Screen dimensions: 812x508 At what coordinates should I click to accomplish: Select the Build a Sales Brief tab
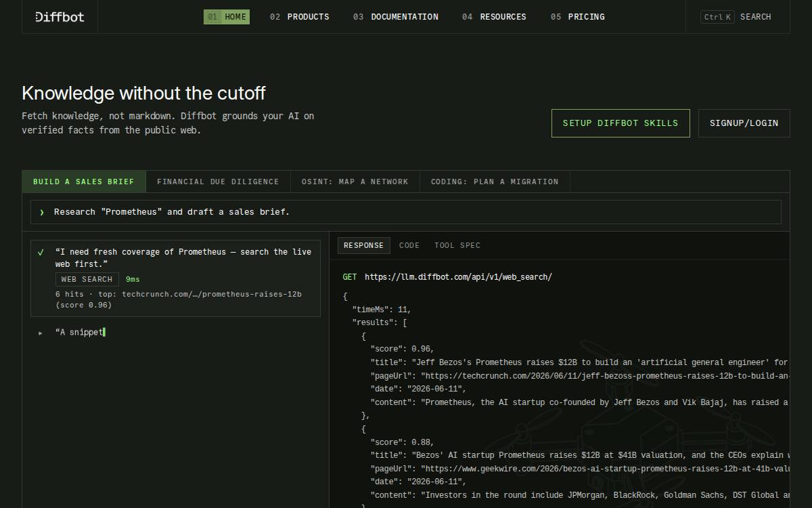tap(84, 182)
